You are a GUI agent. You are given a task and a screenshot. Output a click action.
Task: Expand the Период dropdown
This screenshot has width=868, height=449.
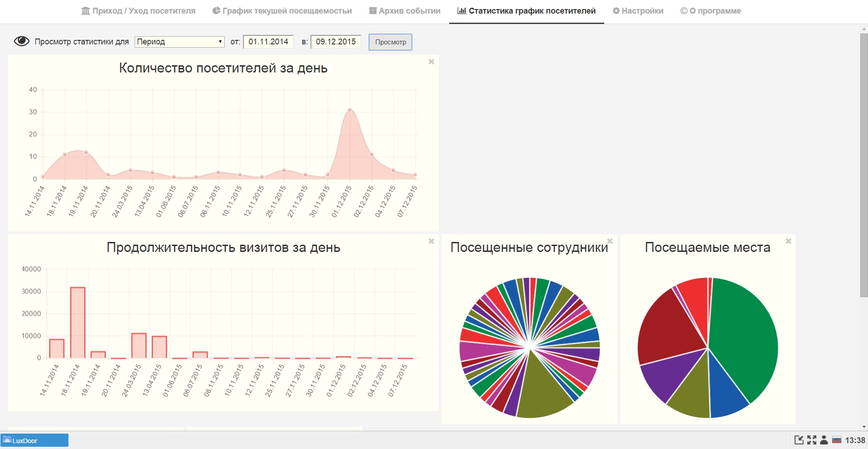click(180, 42)
